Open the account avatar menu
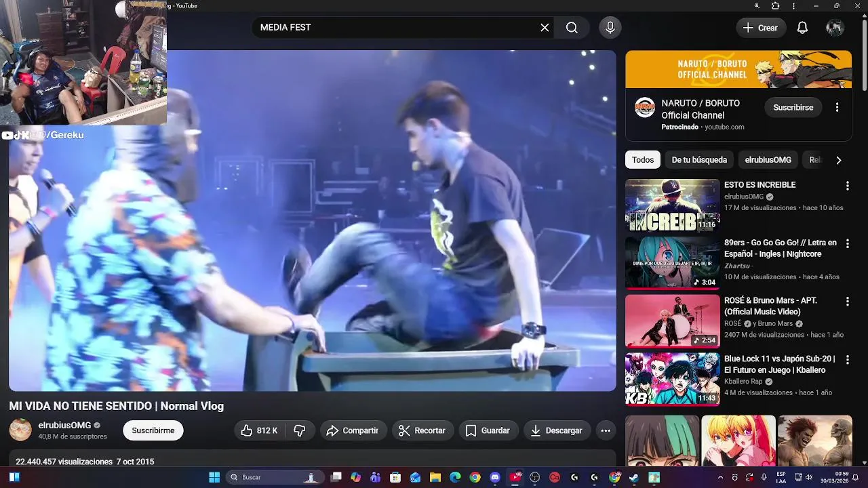 [x=835, y=28]
